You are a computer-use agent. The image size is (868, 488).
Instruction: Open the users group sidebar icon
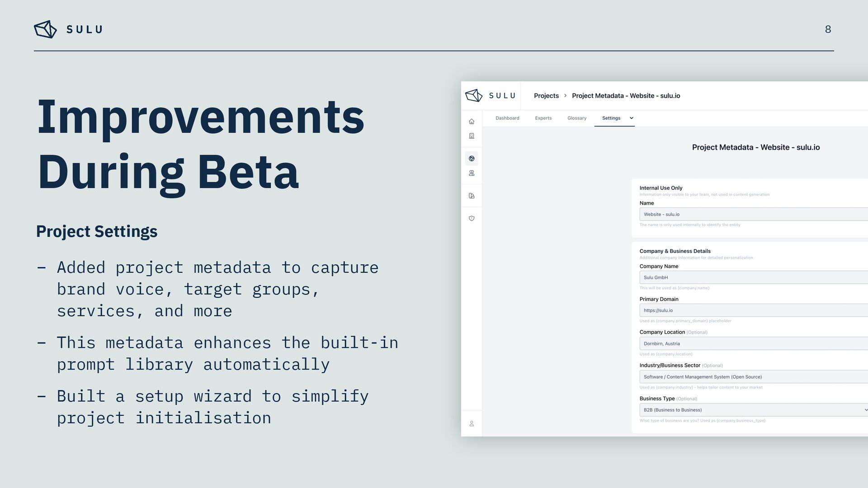tap(472, 173)
